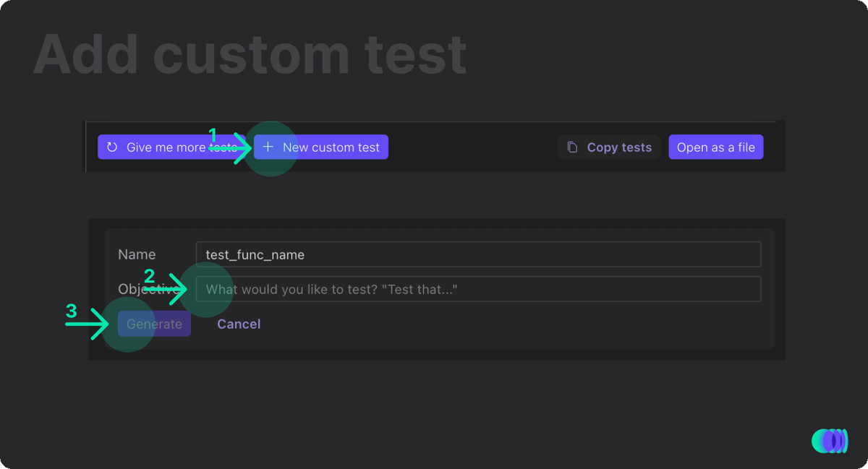Image resolution: width=868 pixels, height=469 pixels.
Task: Click the copy icon next to Copy tests
Action: pos(572,147)
